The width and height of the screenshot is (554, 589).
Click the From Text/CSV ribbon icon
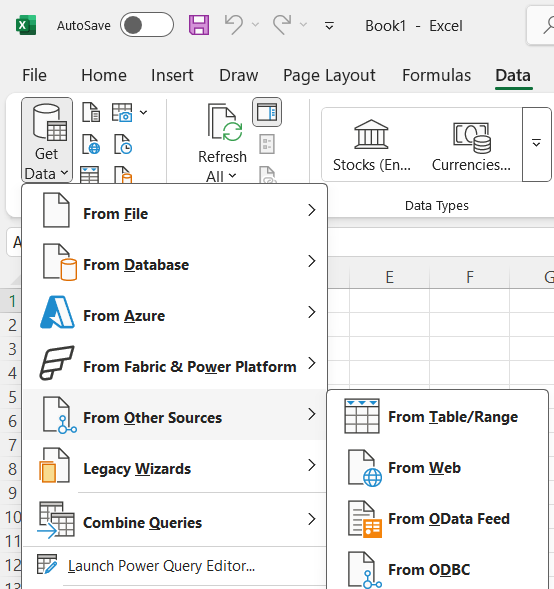tap(91, 112)
